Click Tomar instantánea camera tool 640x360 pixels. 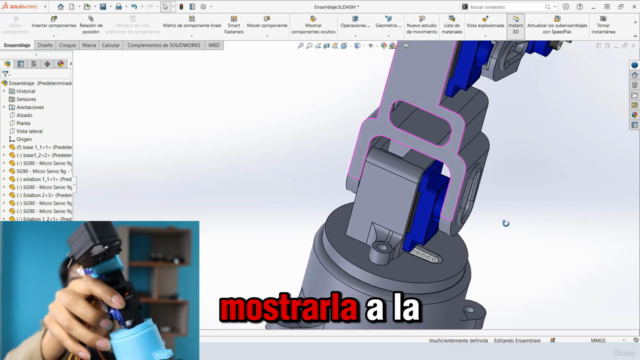(603, 25)
